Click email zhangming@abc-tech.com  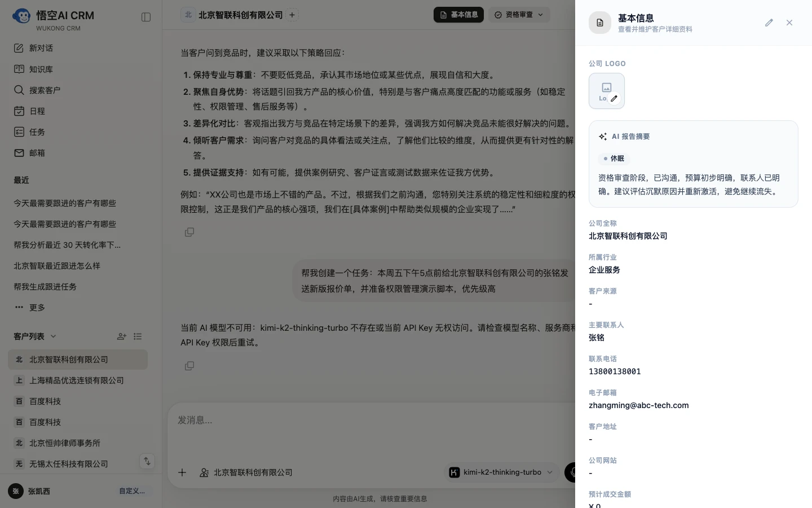pyautogui.click(x=638, y=405)
